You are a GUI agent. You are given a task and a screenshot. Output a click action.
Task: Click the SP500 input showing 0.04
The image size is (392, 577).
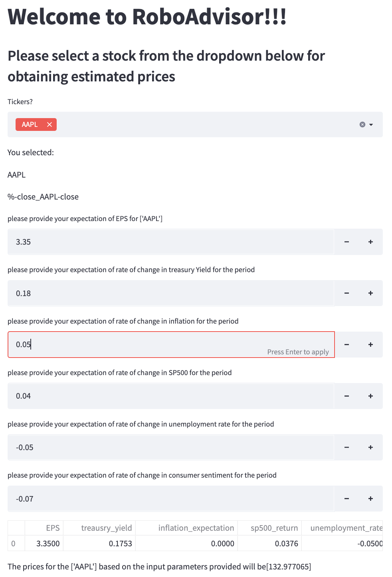pyautogui.click(x=160, y=396)
